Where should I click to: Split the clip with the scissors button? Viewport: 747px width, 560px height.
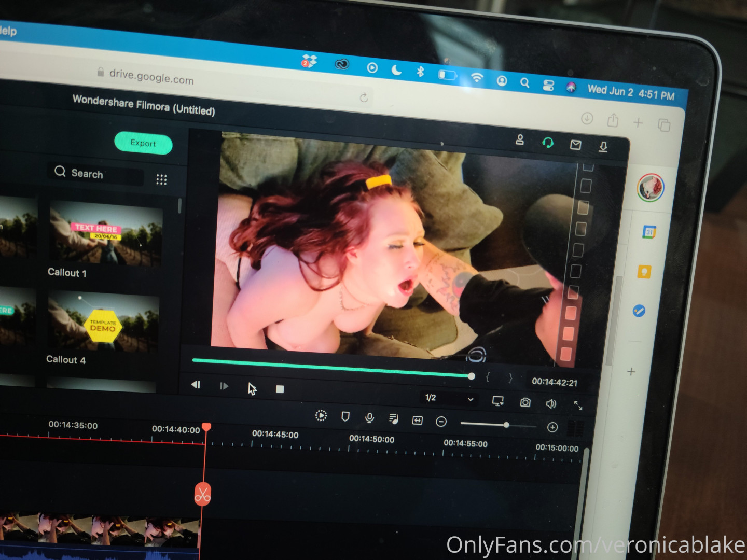point(202,494)
